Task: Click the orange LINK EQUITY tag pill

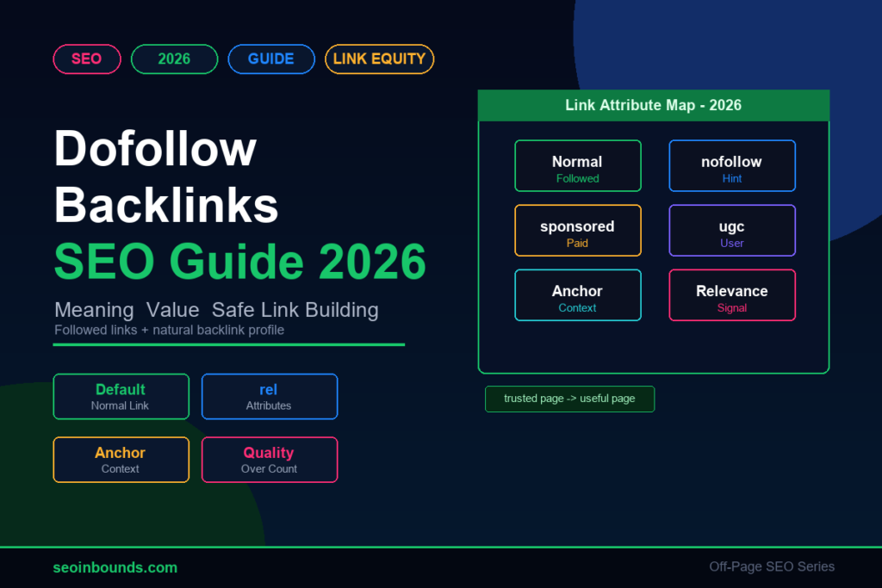Action: click(379, 59)
